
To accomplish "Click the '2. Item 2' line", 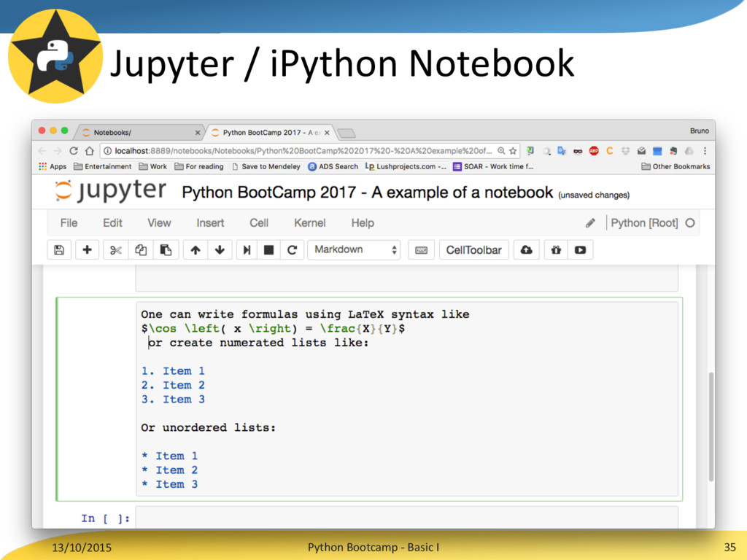I will [x=173, y=385].
